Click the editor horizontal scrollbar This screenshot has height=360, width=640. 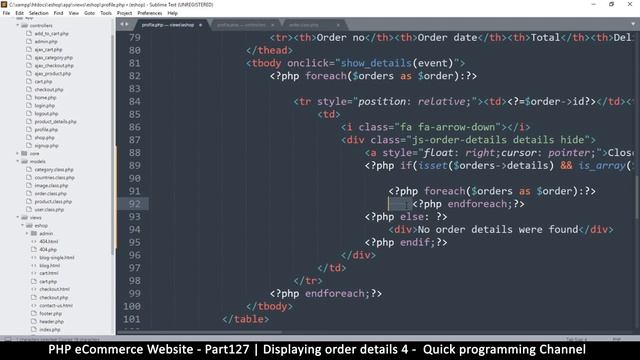pos(200,332)
